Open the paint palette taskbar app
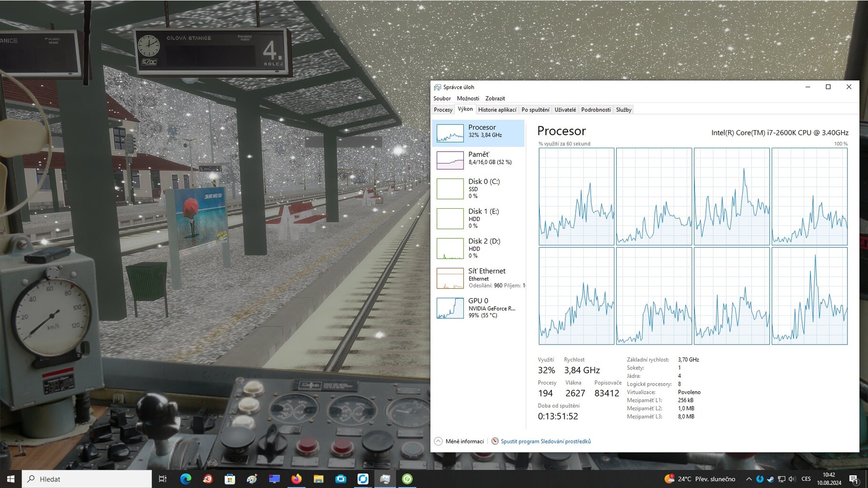Image resolution: width=868 pixels, height=488 pixels. [252, 479]
